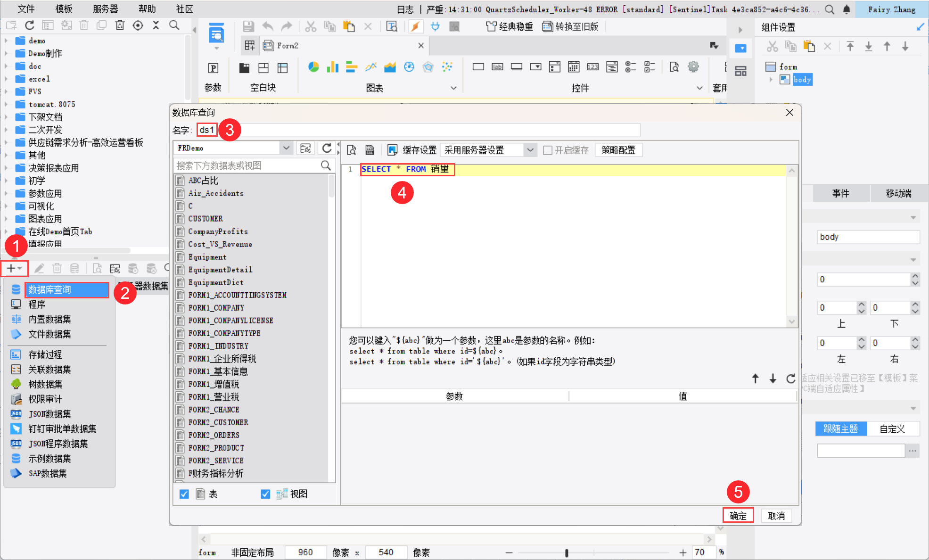The width and height of the screenshot is (929, 560).
Task: Click the 确定 button
Action: [738, 516]
